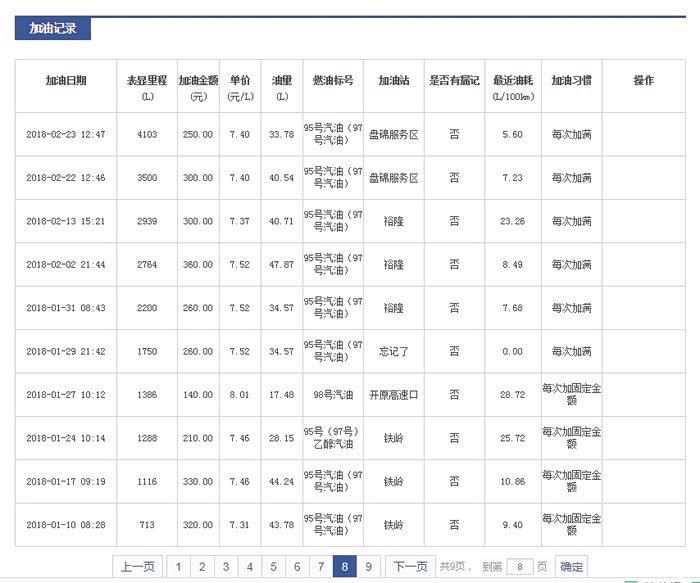Focus the page number input field
The height and width of the screenshot is (583, 700).
[520, 567]
